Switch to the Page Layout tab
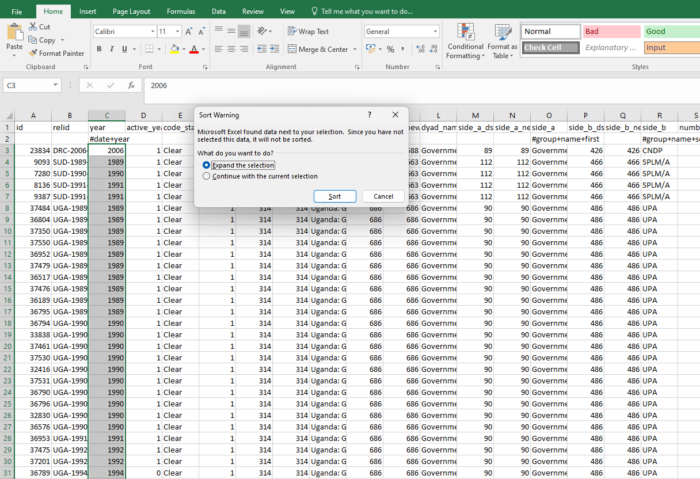 click(x=131, y=12)
